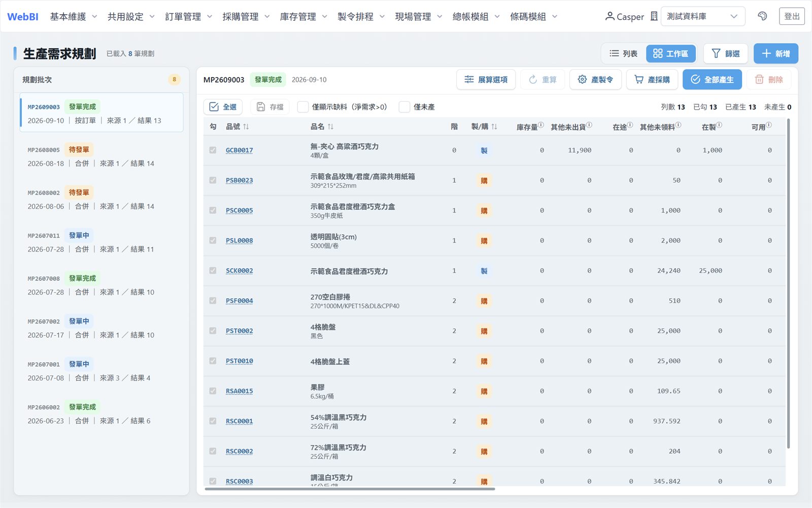Screen dimensions: 812x508
Task: Toggle checkbox for row RSA0015
Action: [x=213, y=391]
